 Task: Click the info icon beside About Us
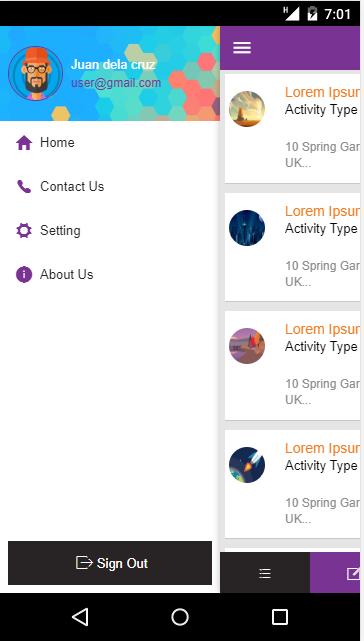pyautogui.click(x=24, y=274)
